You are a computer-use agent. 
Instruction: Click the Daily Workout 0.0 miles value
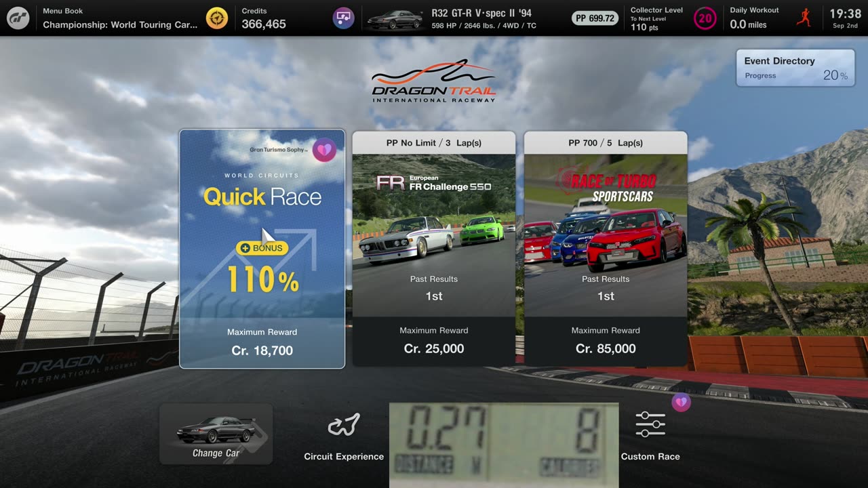tap(748, 24)
